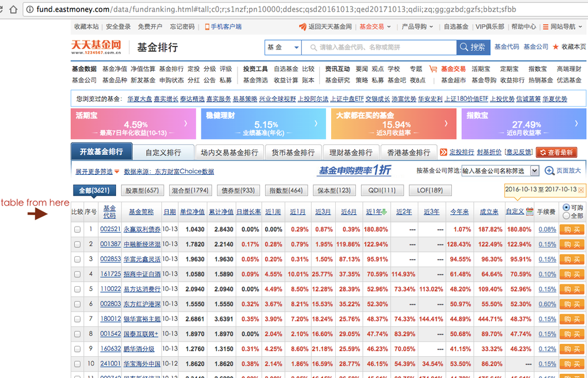The height and width of the screenshot is (378, 588).
Task: Click the 天天基金网 logo
Action: tap(97, 47)
